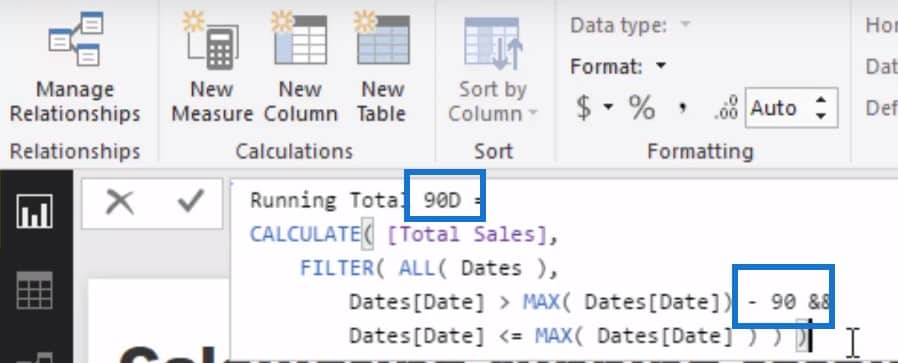This screenshot has height=363, width=898.
Task: Apply percentage format
Action: point(641,107)
